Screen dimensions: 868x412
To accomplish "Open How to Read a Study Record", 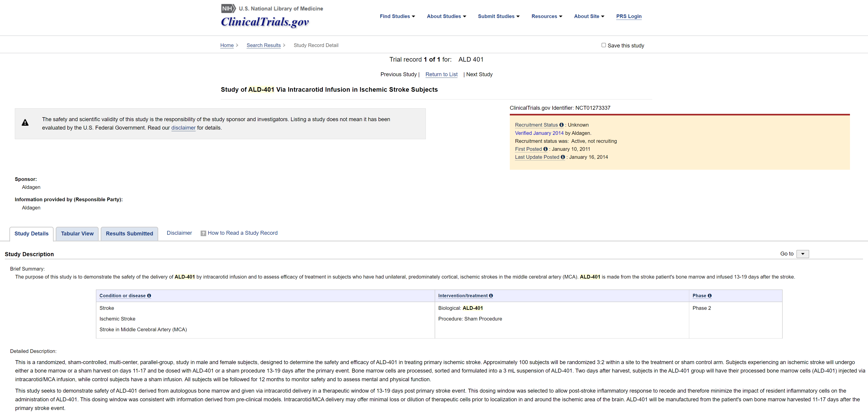I will 243,233.
